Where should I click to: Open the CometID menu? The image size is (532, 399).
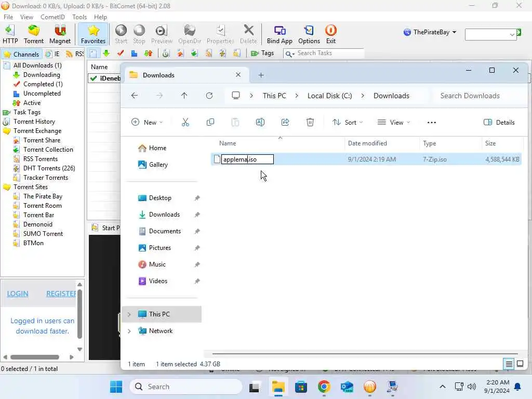[52, 17]
